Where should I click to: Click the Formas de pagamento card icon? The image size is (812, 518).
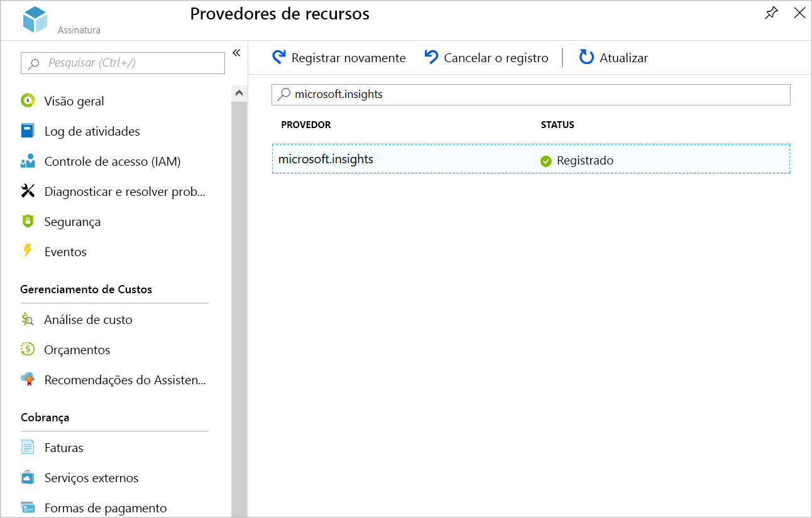coord(28,508)
